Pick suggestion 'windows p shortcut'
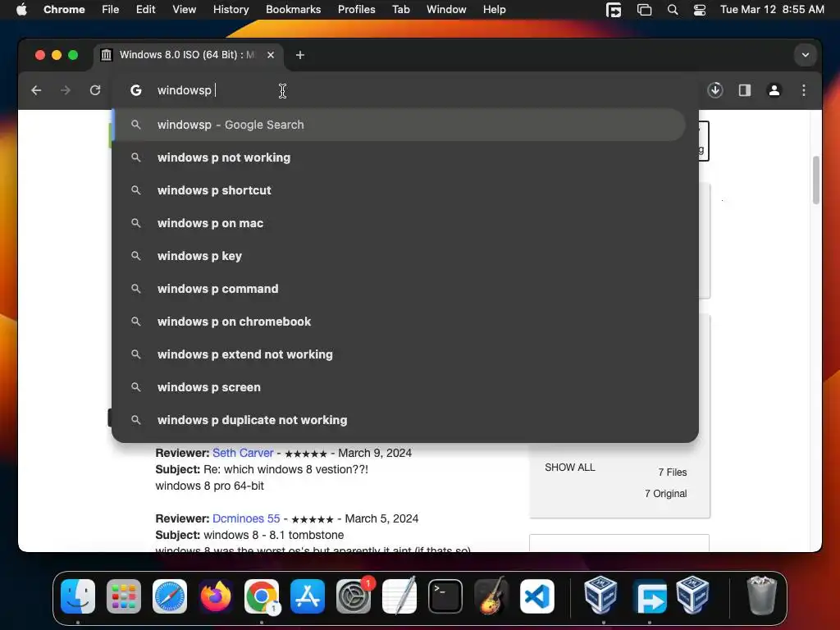This screenshot has height=630, width=840. (399, 190)
